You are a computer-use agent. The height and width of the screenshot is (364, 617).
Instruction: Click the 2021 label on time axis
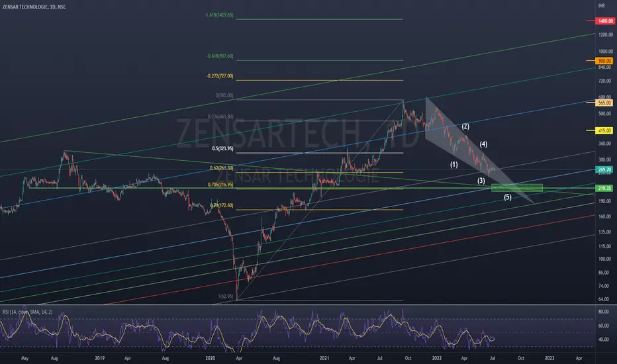pyautogui.click(x=324, y=359)
